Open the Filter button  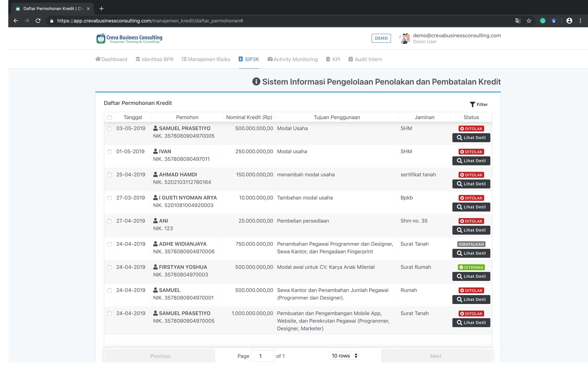(x=479, y=105)
